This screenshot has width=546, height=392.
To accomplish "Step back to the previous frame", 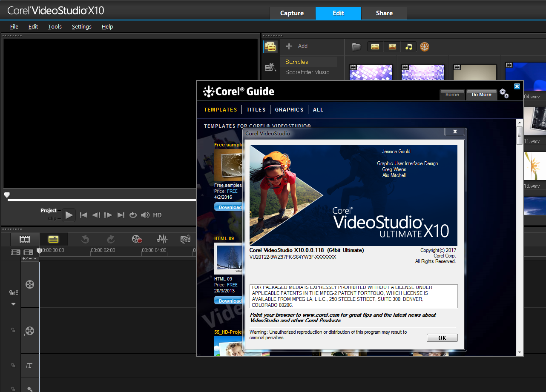I will (96, 215).
